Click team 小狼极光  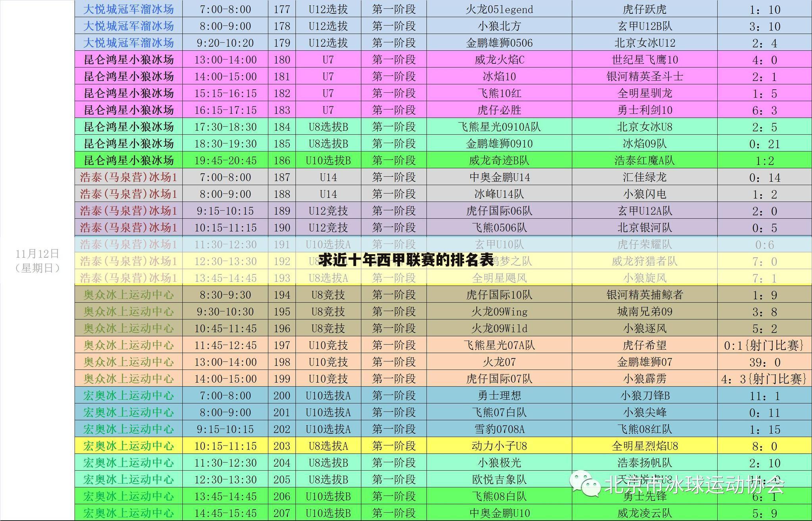coord(499,463)
